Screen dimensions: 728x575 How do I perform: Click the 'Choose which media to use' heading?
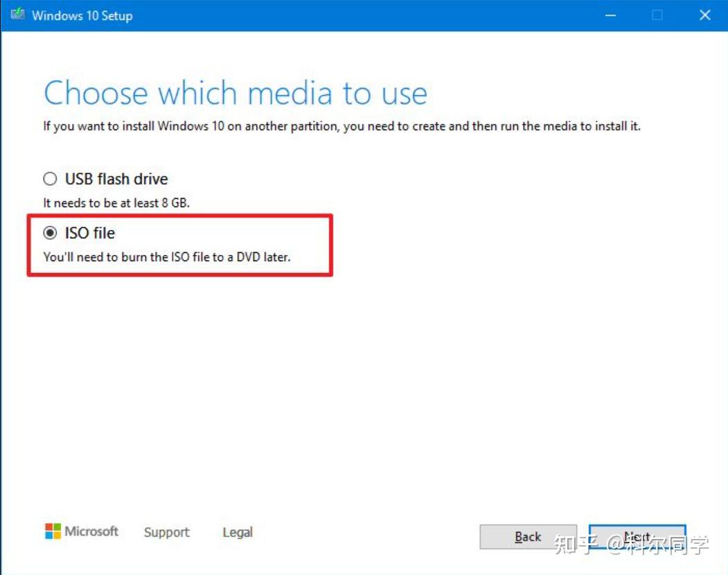click(x=235, y=92)
